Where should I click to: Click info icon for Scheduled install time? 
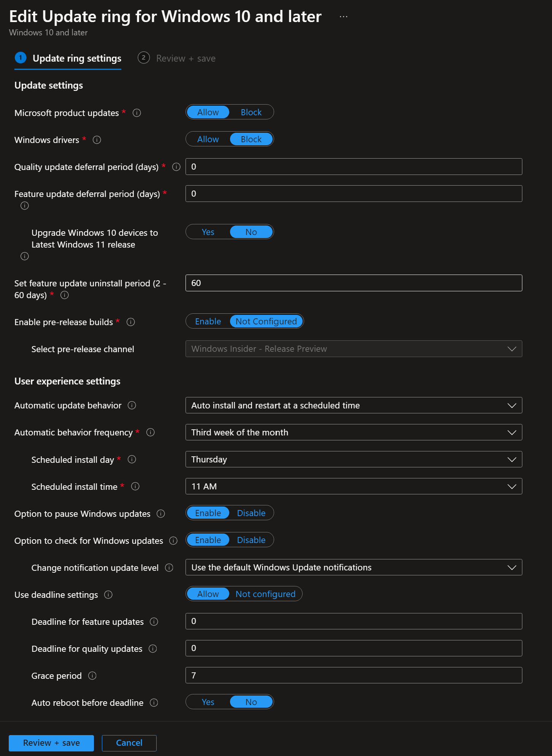(135, 486)
